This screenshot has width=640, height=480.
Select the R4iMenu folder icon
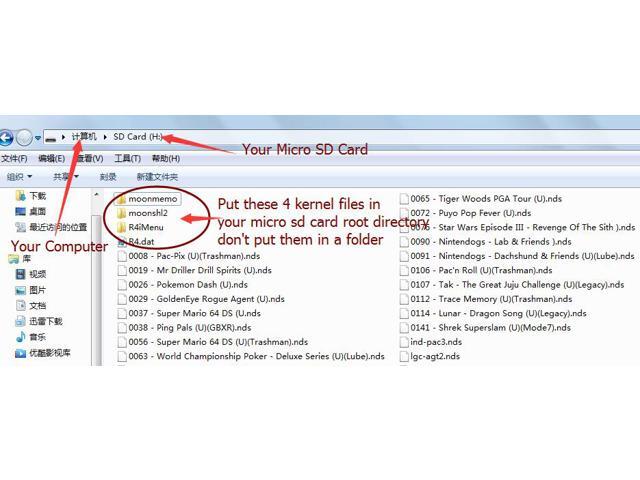click(121, 227)
